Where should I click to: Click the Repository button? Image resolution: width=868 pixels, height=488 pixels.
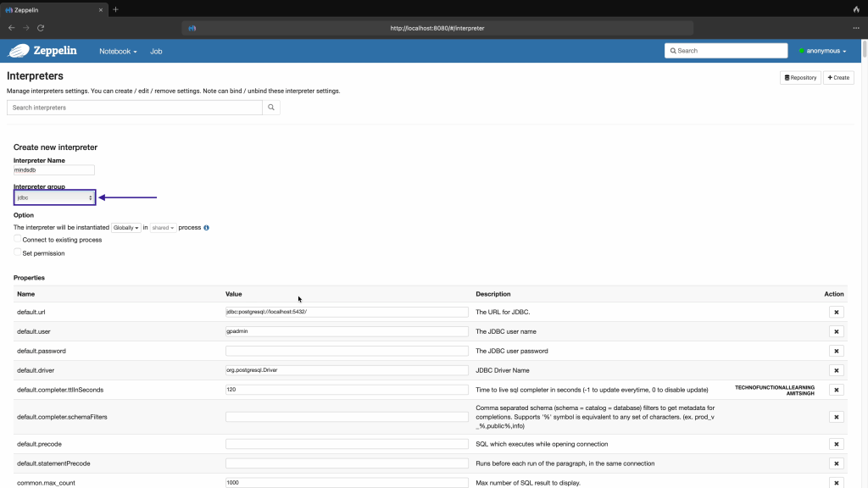pyautogui.click(x=800, y=78)
